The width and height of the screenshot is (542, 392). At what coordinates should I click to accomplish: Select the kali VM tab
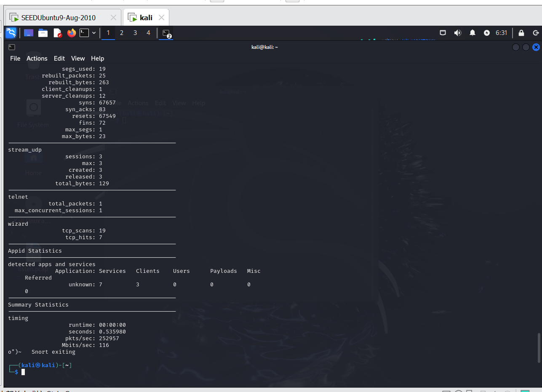coord(146,18)
